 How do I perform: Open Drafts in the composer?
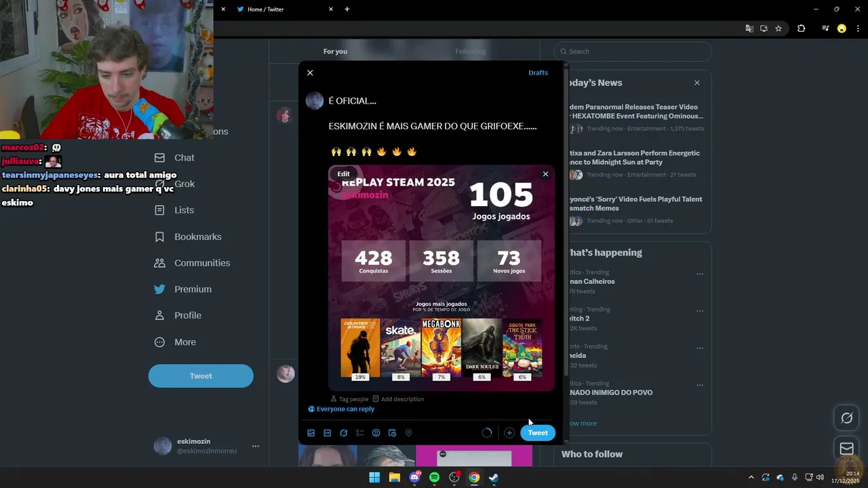[538, 73]
